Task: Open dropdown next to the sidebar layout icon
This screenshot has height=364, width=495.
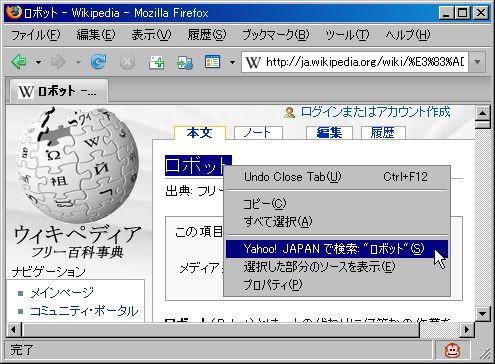Action: click(x=232, y=62)
